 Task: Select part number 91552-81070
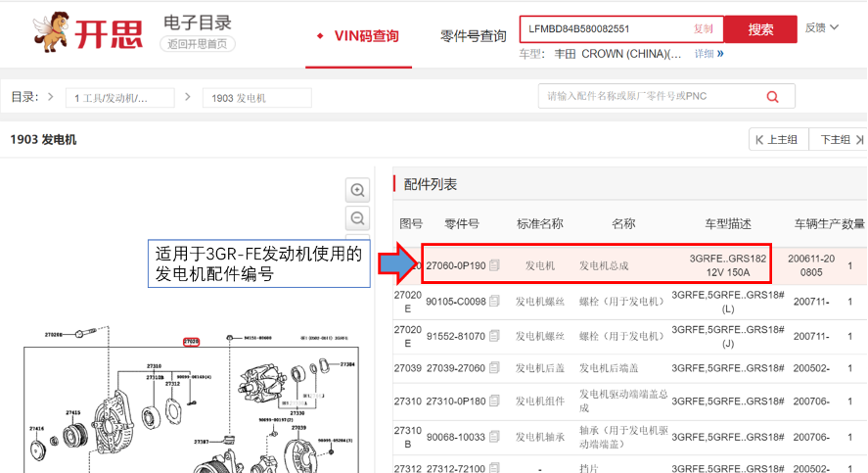[456, 336]
